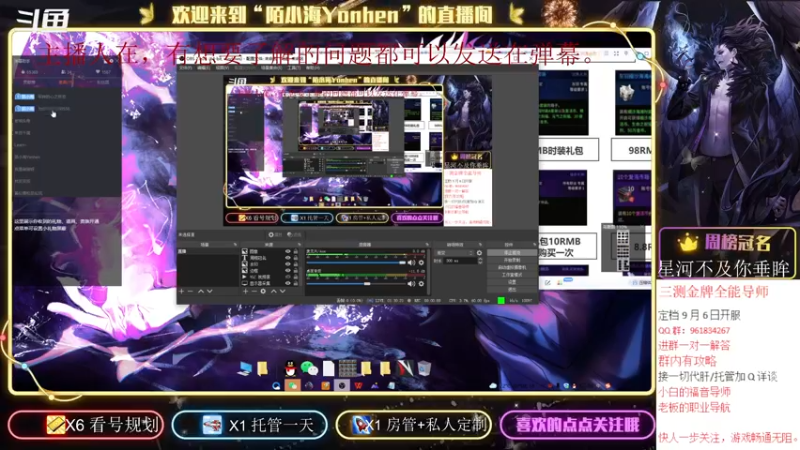Open the blank white document desktop icon

329,368
